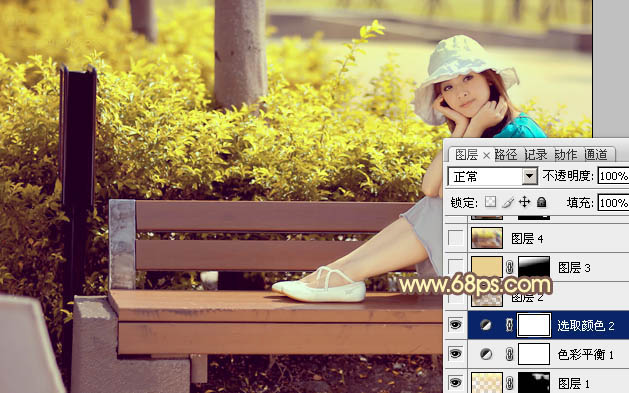629x393 pixels.
Task: Select the 图层 1 thumbnail
Action: click(487, 382)
